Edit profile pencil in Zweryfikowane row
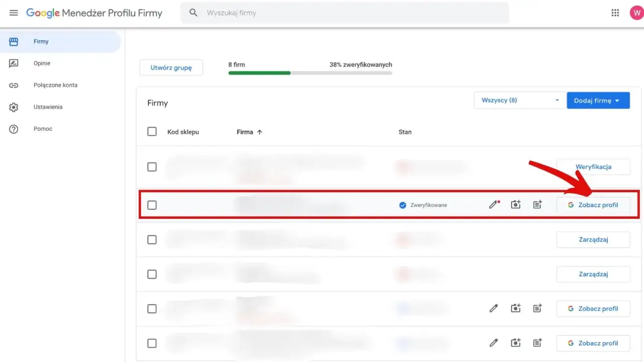The width and height of the screenshot is (644, 362). [494, 205]
